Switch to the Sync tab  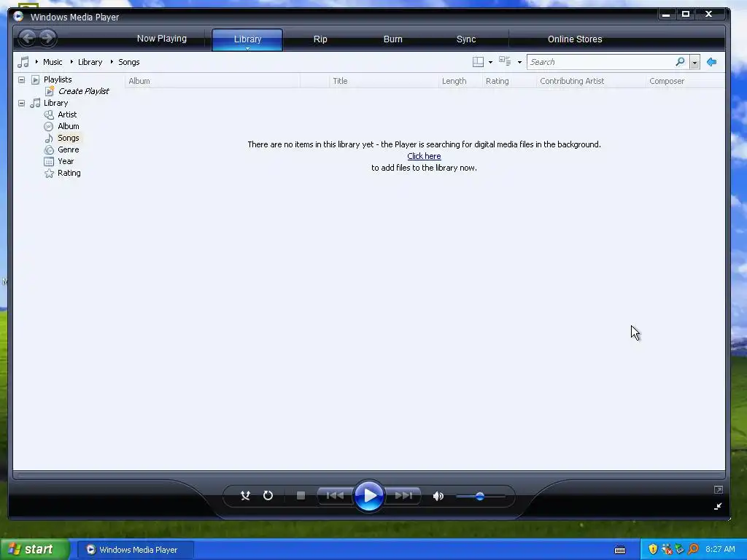point(466,39)
